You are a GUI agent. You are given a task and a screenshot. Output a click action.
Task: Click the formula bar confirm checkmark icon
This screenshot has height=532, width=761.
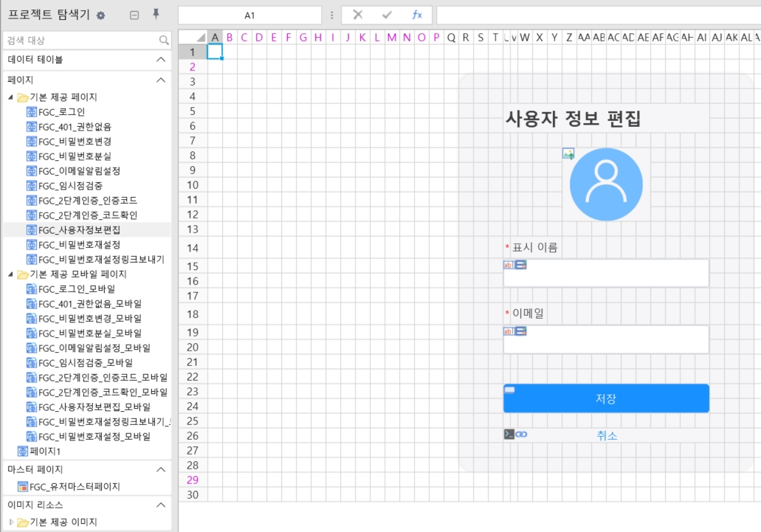387,15
